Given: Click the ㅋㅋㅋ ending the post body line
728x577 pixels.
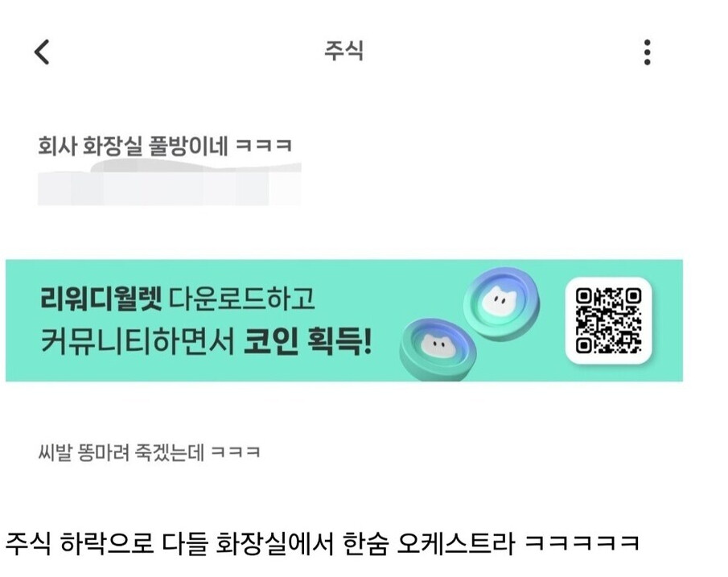Looking at the screenshot, I should [236, 452].
